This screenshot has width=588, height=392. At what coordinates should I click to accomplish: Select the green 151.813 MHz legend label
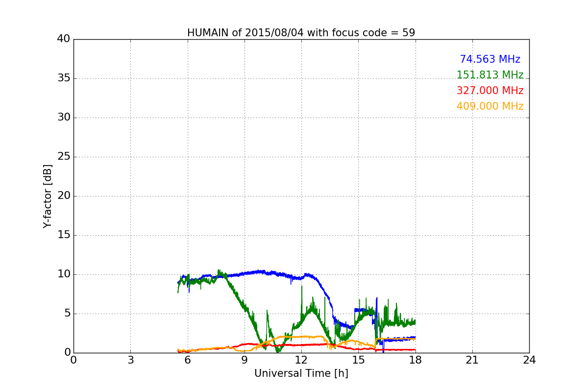click(x=490, y=75)
